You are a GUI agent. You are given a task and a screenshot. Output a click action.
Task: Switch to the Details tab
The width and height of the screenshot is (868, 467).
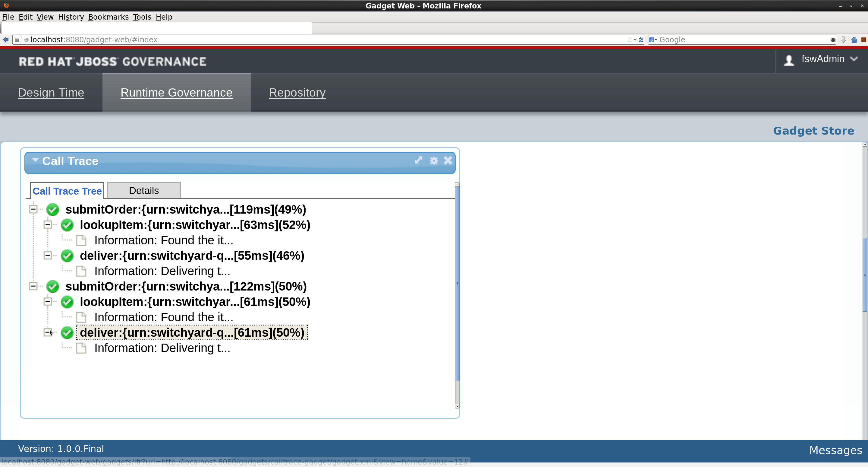click(144, 191)
